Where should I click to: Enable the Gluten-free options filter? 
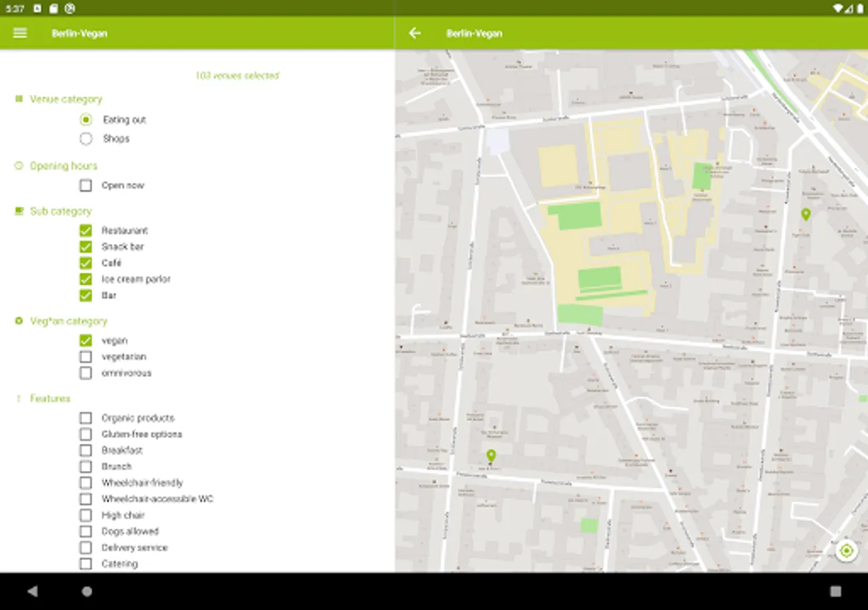(x=86, y=434)
